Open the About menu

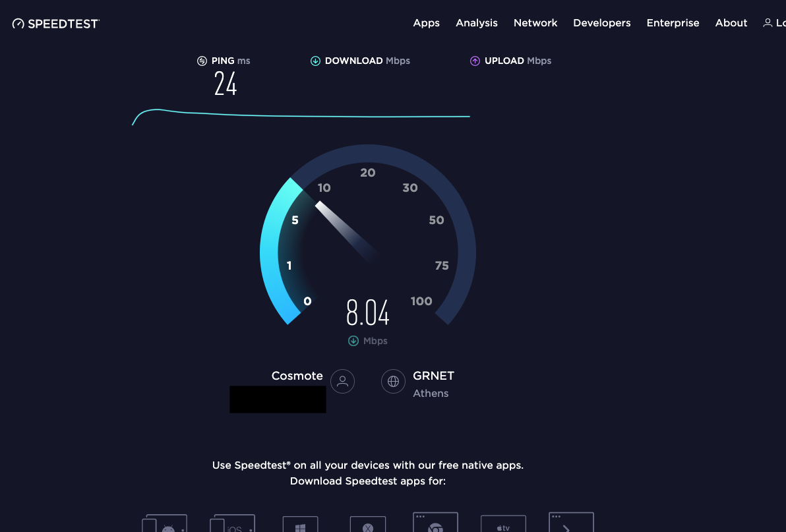tap(731, 23)
